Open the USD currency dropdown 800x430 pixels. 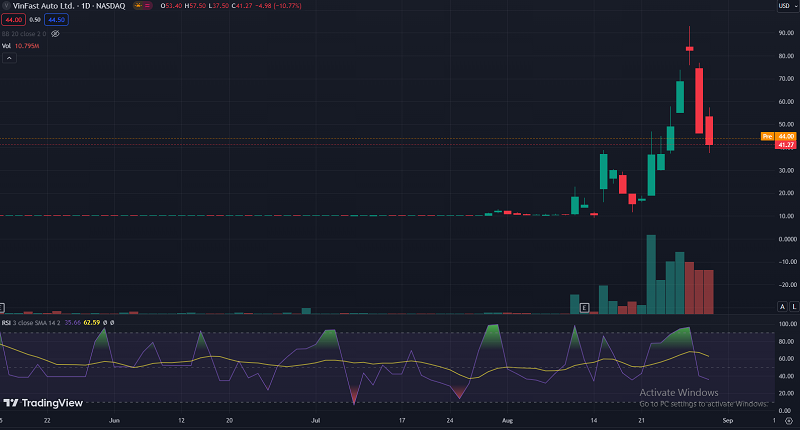pos(785,5)
